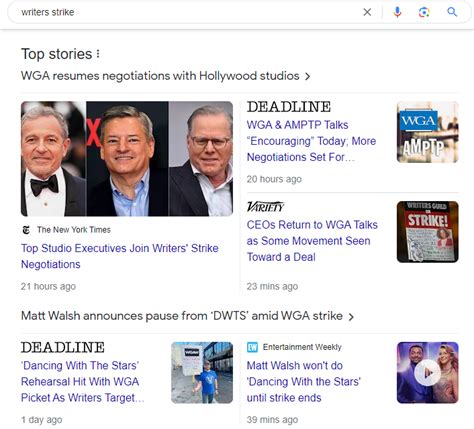Open 'WGA resumes negotiations with Hollywood studios' headline
474x429 pixels.
tap(160, 76)
